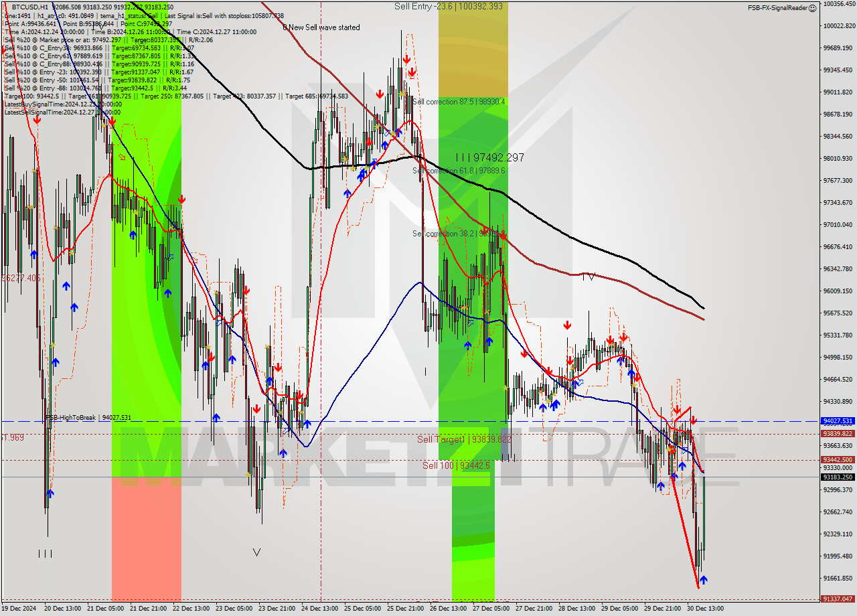
Task: Select the 96009.150 value on the price scale
Action: click(x=838, y=291)
